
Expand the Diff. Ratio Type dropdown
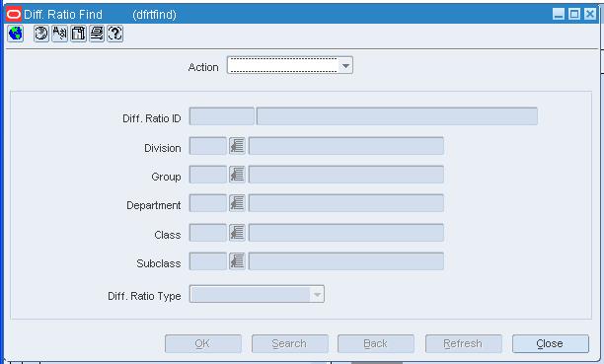317,295
